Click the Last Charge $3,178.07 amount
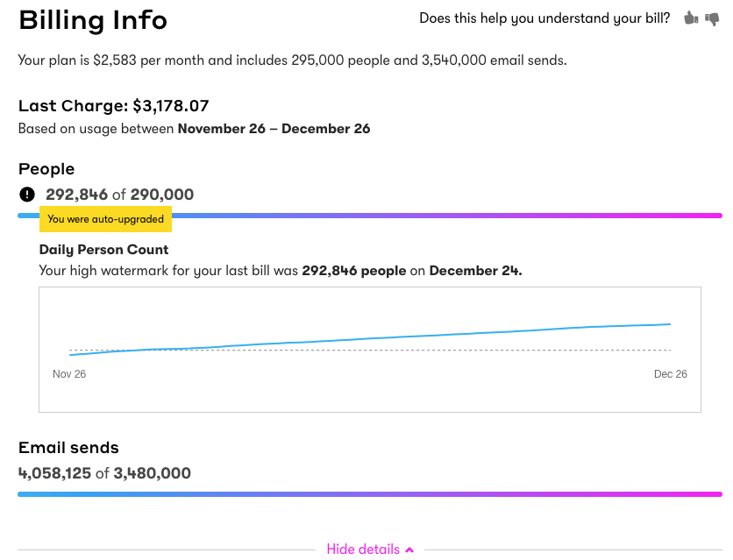 coord(170,106)
